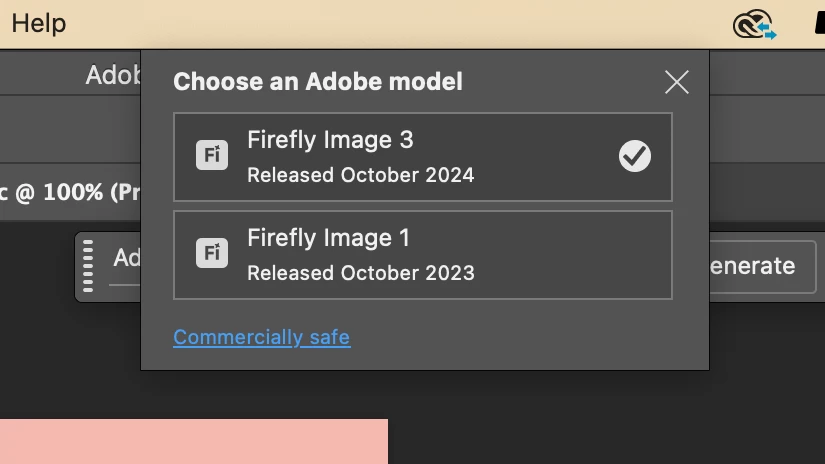Viewport: 825px width, 464px height.
Task: Choose the Firefly Image 3 model option
Action: (422, 157)
